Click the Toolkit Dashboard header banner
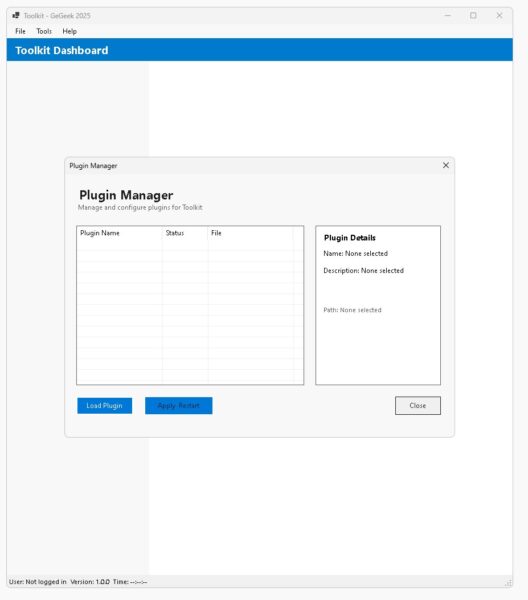The height and width of the screenshot is (600, 528). pyautogui.click(x=259, y=50)
